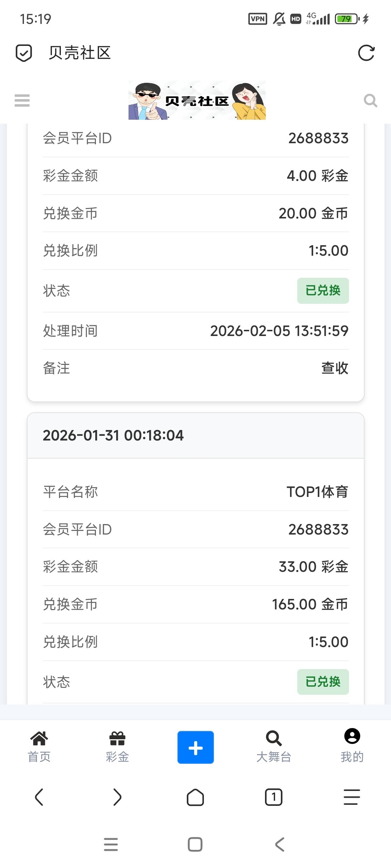Tap the Android recent apps button
391x868 pixels.
[x=111, y=845]
